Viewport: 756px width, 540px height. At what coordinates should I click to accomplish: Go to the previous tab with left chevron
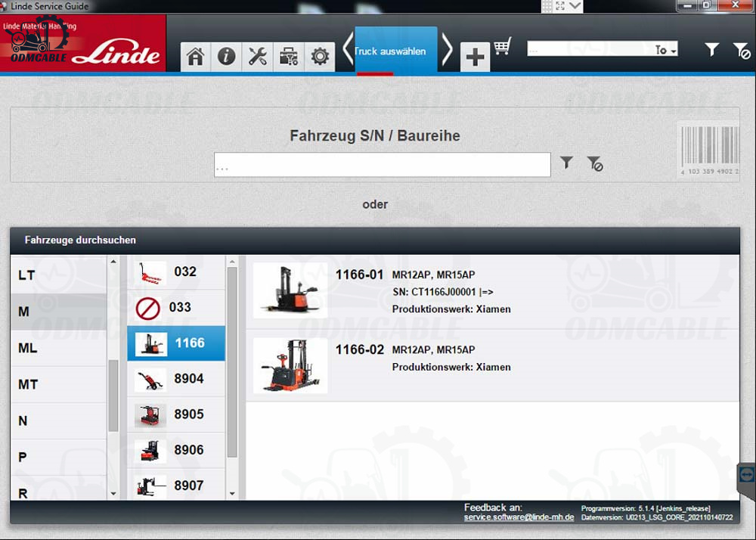click(348, 50)
